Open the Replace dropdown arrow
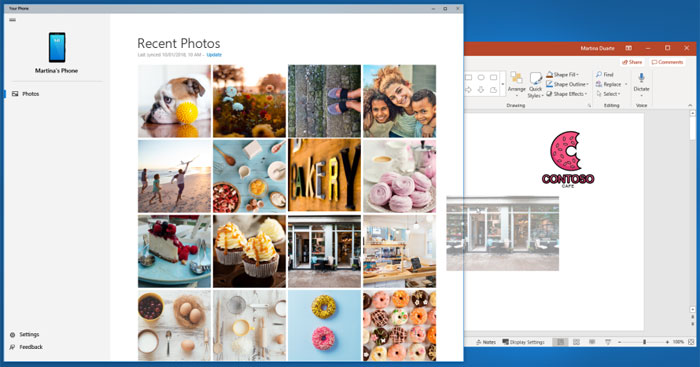 [626, 84]
